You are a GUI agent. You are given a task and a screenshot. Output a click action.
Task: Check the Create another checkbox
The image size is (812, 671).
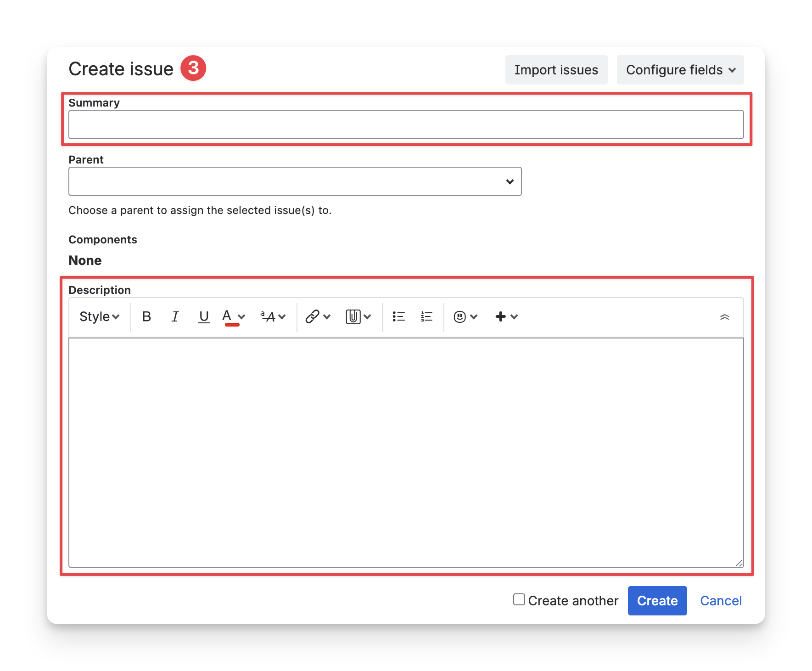(519, 599)
